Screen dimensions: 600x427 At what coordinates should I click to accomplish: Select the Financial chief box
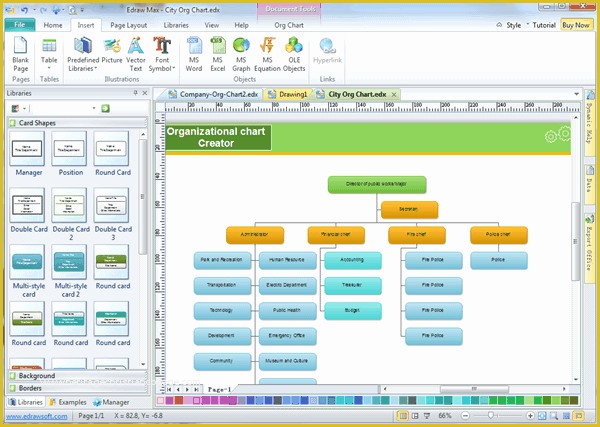(336, 235)
